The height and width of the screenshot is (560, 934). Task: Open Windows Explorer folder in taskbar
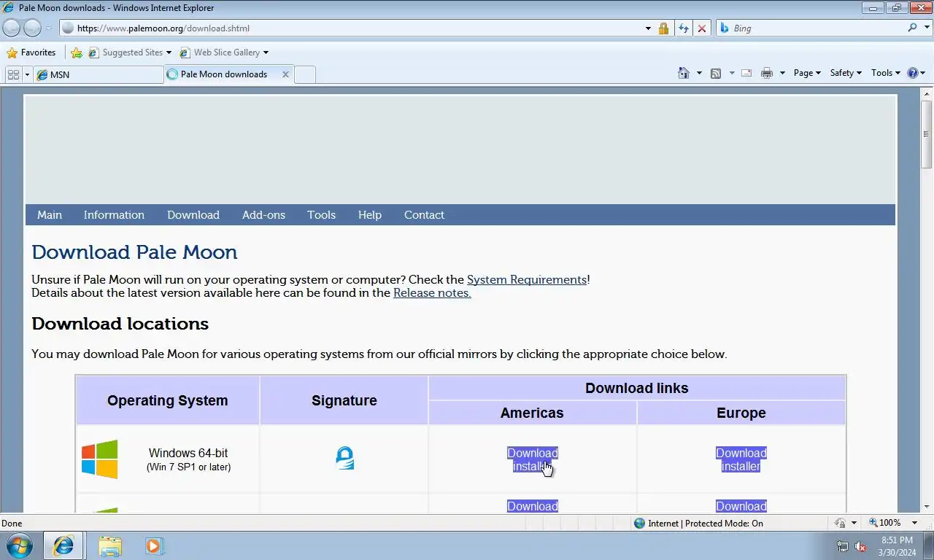110,545
